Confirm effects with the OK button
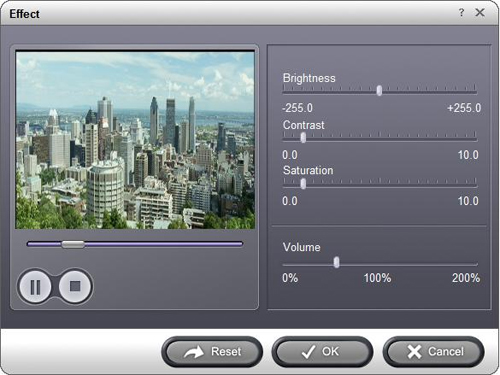 [322, 352]
